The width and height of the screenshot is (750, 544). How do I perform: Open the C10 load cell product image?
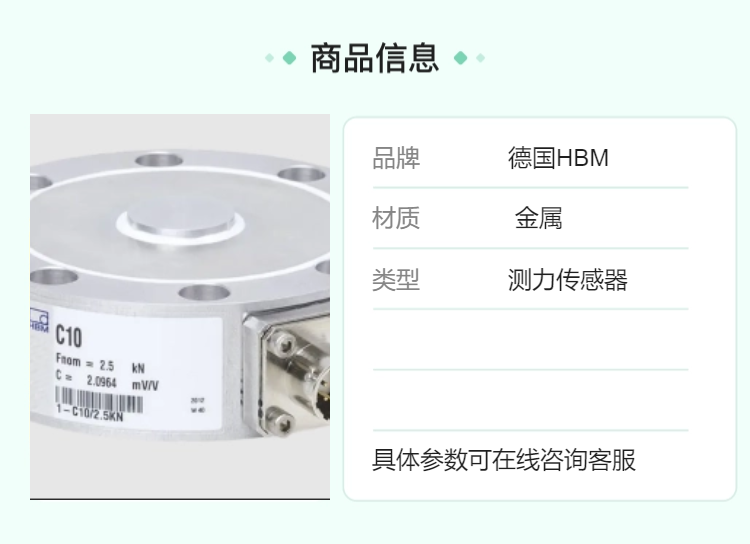coord(180,307)
